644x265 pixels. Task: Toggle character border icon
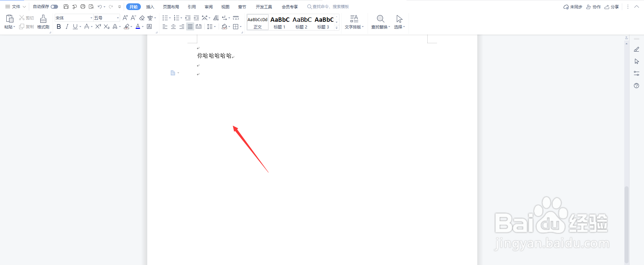click(150, 26)
